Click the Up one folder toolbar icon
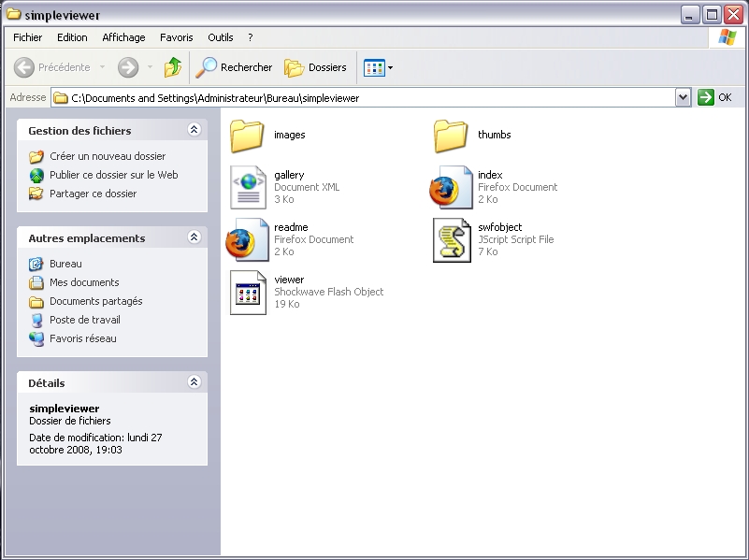The height and width of the screenshot is (560, 749). pyautogui.click(x=173, y=67)
